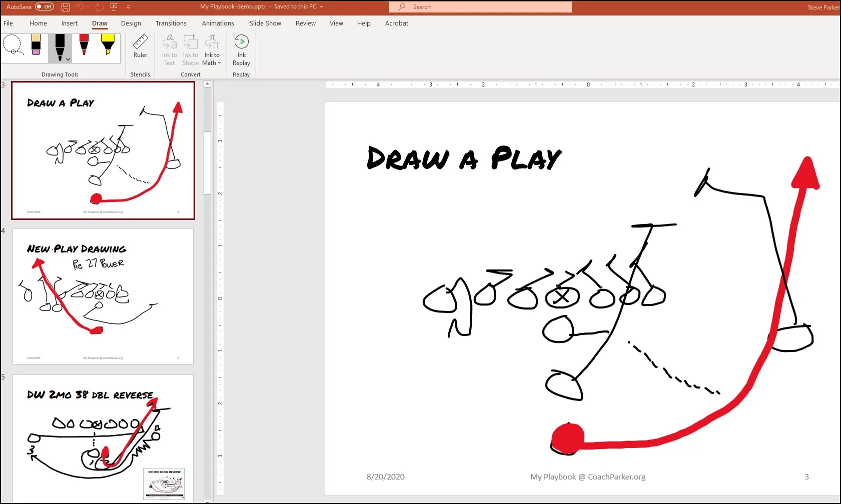841x504 pixels.
Task: Switch to the Design tab
Action: pyautogui.click(x=131, y=23)
